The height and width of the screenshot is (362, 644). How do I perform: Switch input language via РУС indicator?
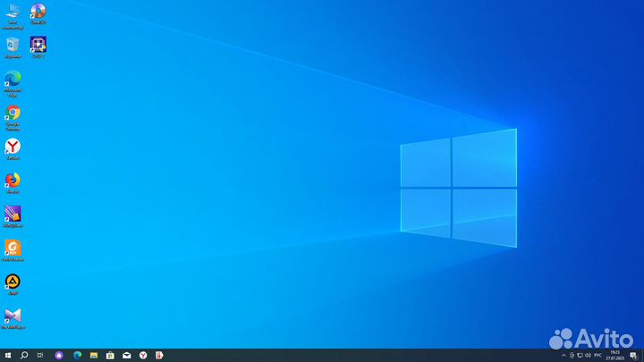pyautogui.click(x=598, y=356)
